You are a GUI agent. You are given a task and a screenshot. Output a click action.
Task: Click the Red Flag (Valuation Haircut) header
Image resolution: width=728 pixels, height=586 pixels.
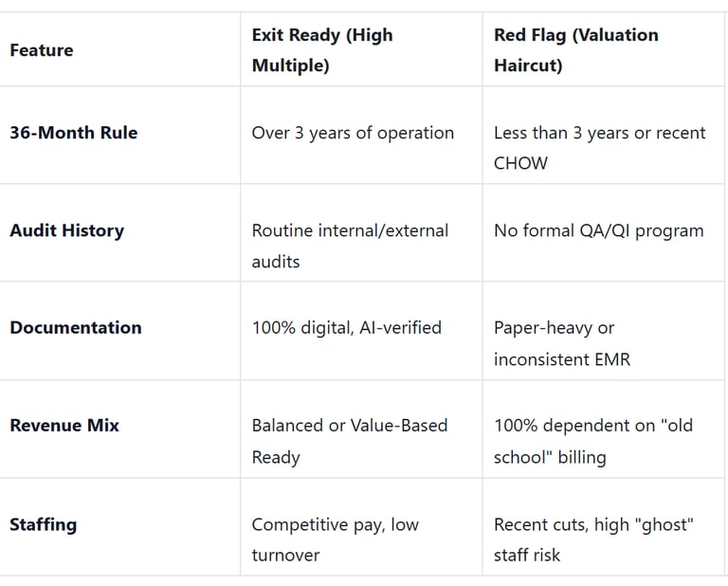[x=575, y=50]
